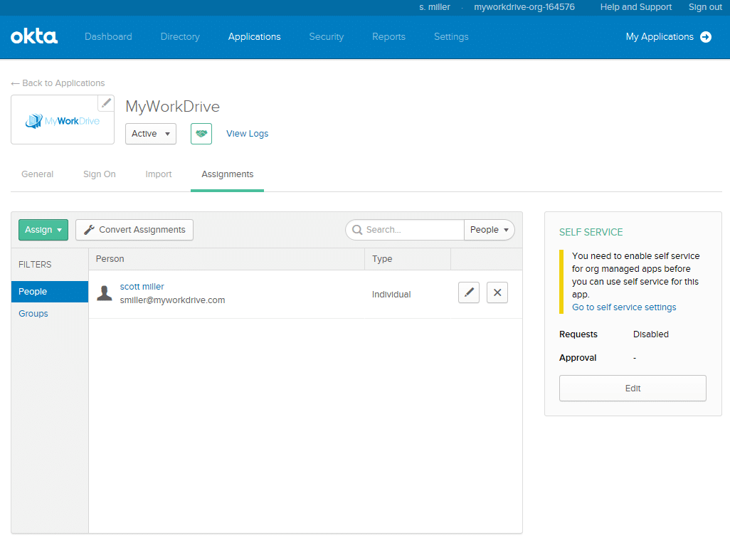Screen dimensions: 730x560
Task: Open the Directory menu
Action: pyautogui.click(x=180, y=37)
